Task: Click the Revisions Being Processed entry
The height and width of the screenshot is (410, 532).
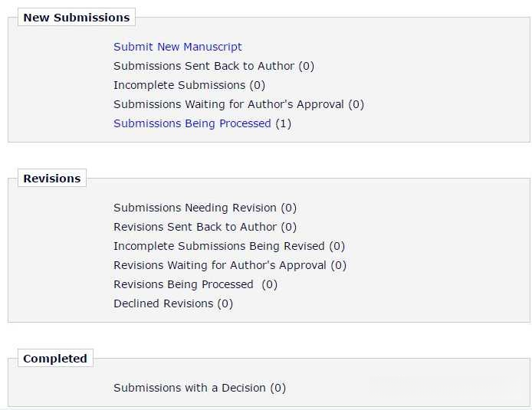Action: tap(183, 284)
